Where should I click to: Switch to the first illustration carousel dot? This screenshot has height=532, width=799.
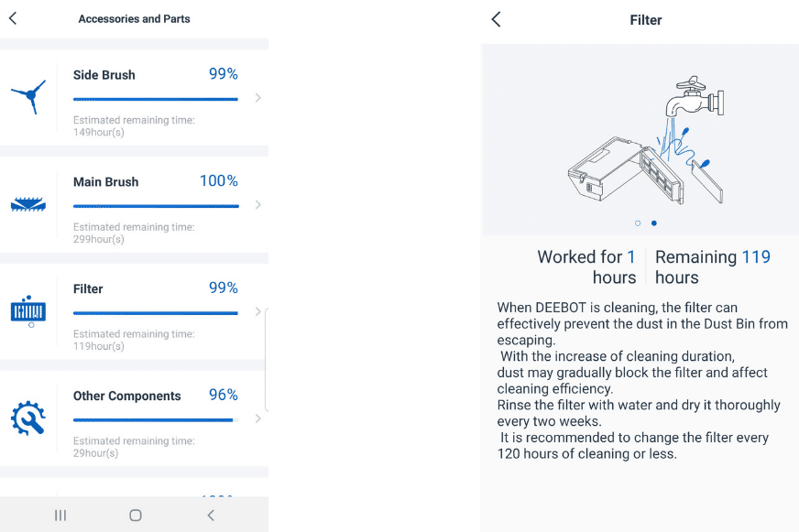click(x=638, y=223)
